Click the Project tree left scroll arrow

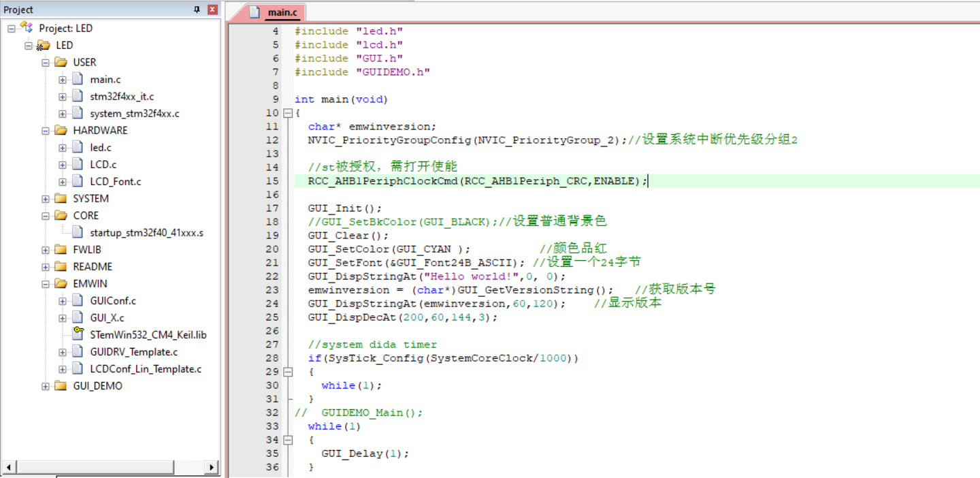[9, 467]
